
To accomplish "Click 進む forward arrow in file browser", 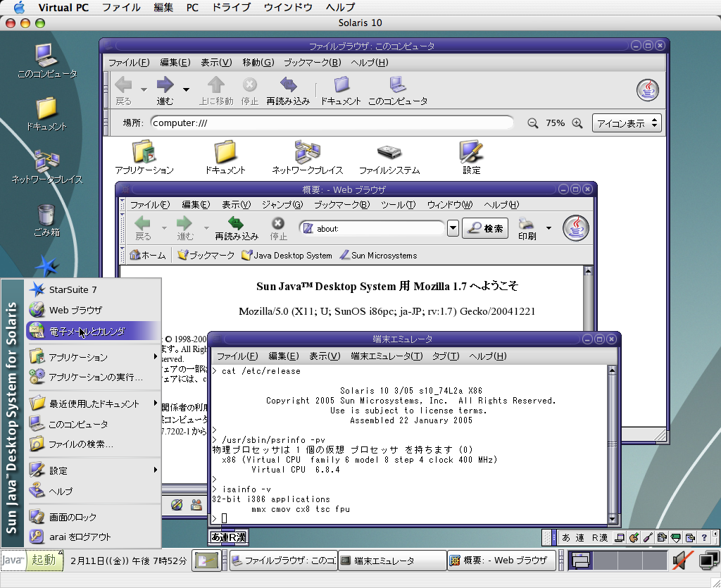I will (x=165, y=91).
